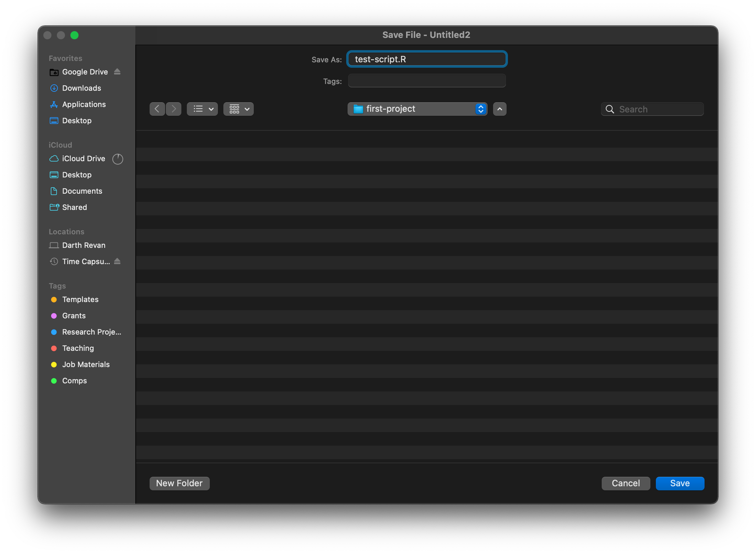
Task: Click the iCloud Drive sync progress indicator
Action: (117, 159)
